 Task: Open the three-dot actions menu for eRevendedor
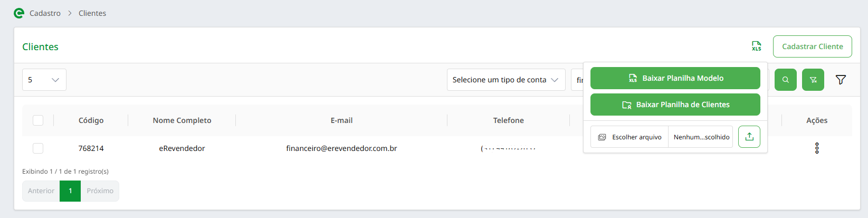click(x=817, y=148)
